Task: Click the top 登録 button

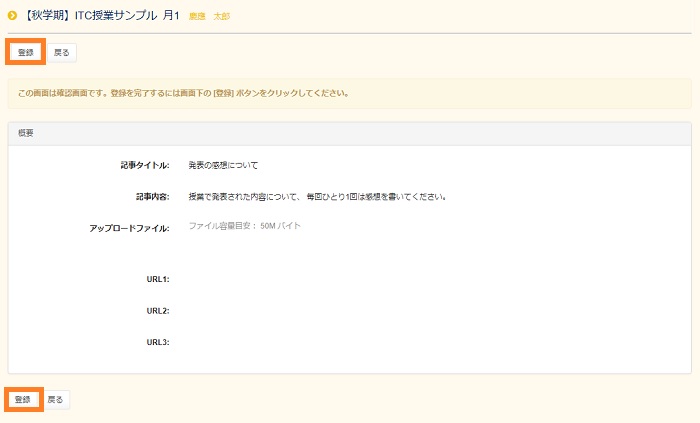Action: (x=26, y=52)
